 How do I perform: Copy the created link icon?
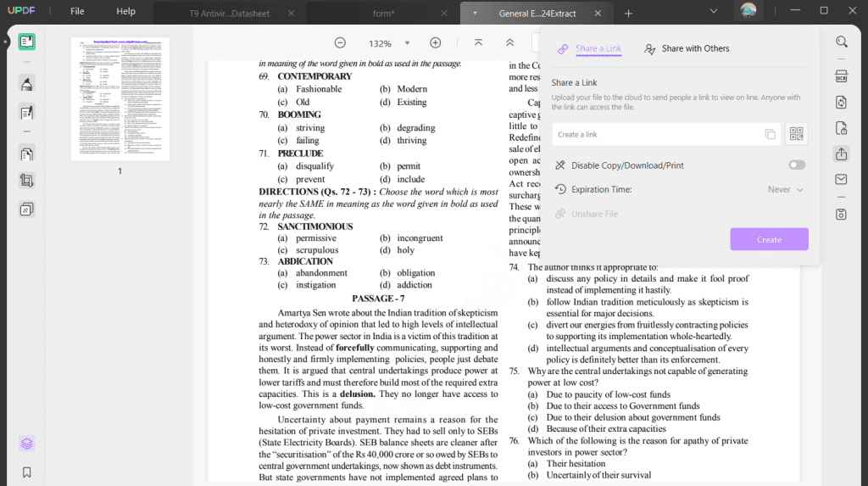[x=770, y=134]
